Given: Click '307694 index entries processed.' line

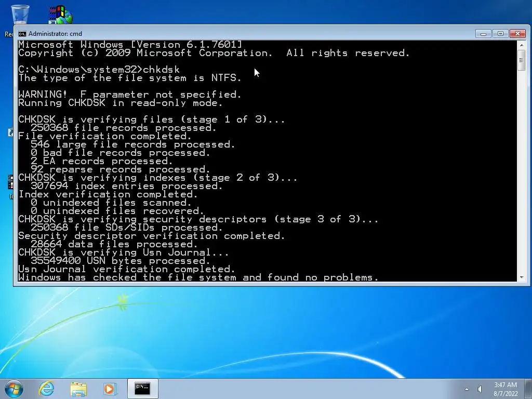Looking at the screenshot, I should [x=127, y=186].
